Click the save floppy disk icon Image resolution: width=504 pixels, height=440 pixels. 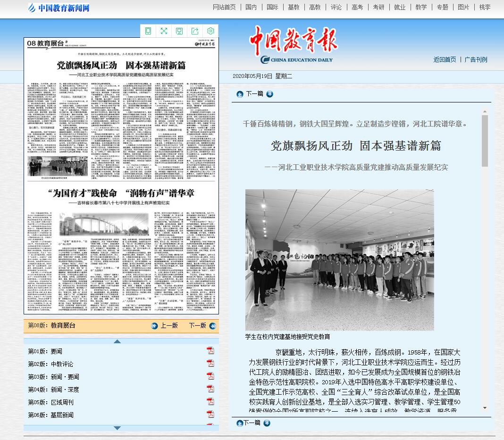pos(179,31)
